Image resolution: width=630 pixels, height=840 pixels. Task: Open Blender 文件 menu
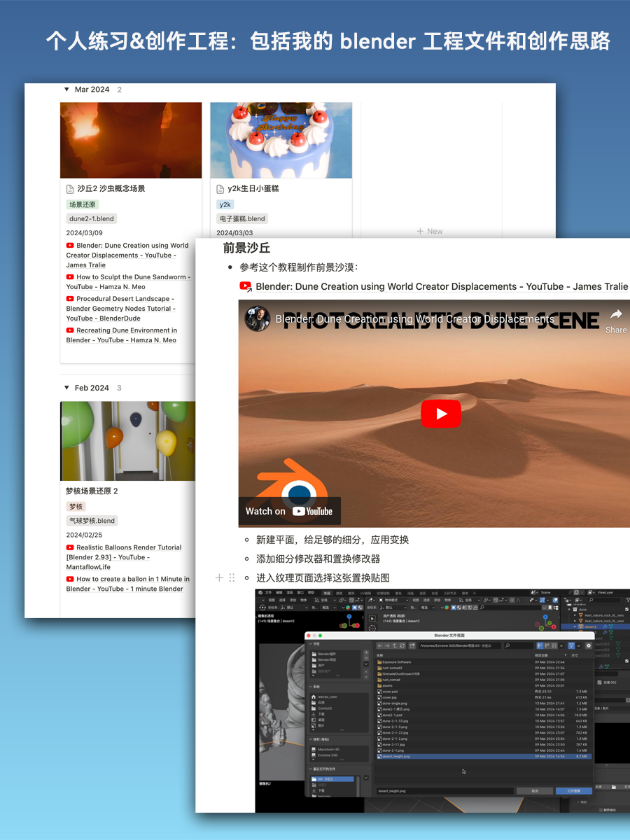point(268,592)
